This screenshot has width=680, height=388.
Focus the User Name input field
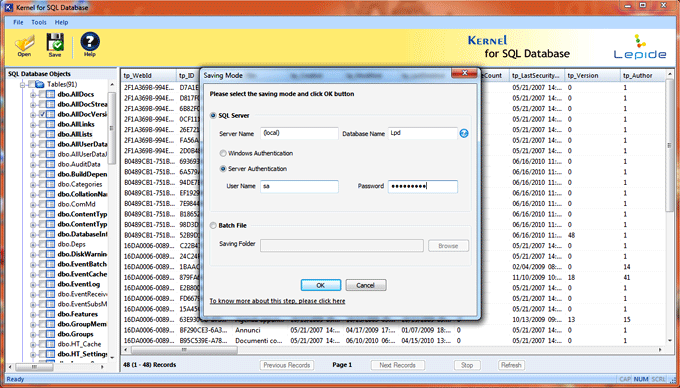click(x=299, y=186)
